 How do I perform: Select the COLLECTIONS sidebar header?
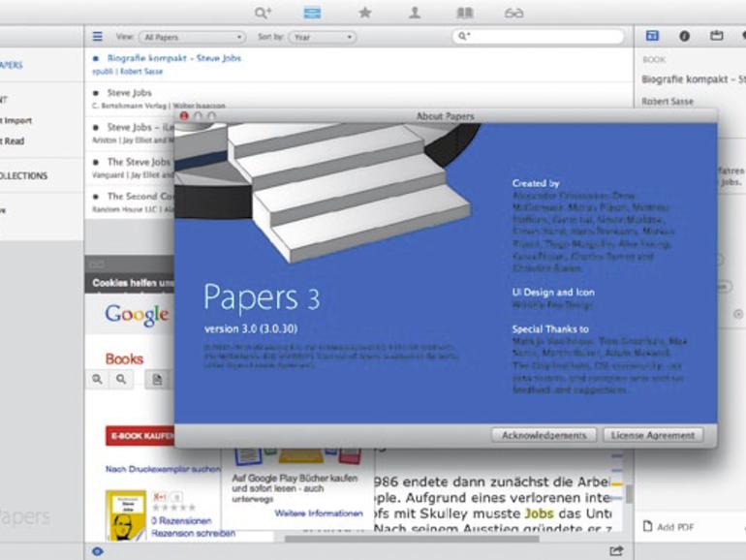click(24, 175)
